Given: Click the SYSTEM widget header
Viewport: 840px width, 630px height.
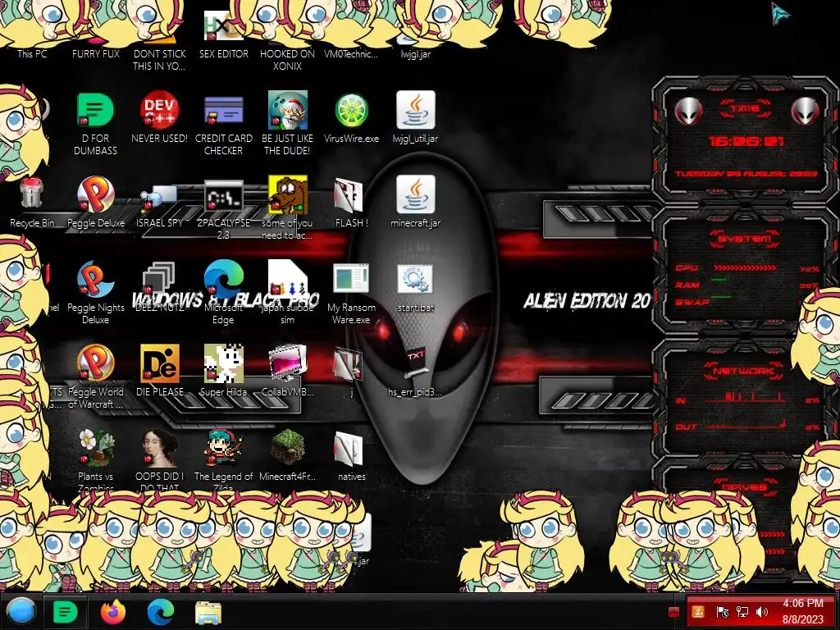Looking at the screenshot, I should pyautogui.click(x=745, y=239).
